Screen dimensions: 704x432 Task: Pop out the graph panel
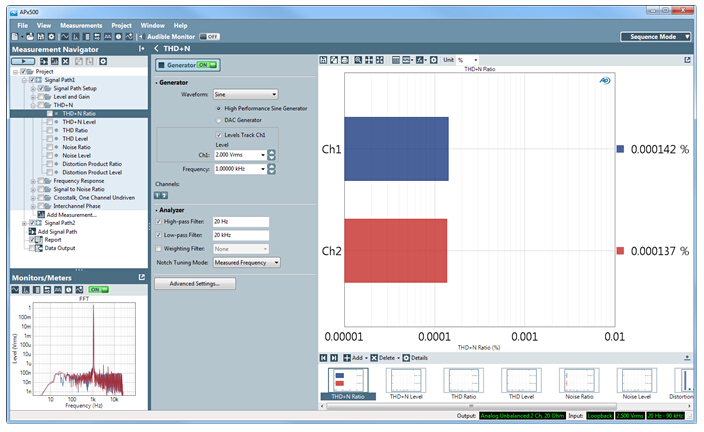click(x=687, y=60)
